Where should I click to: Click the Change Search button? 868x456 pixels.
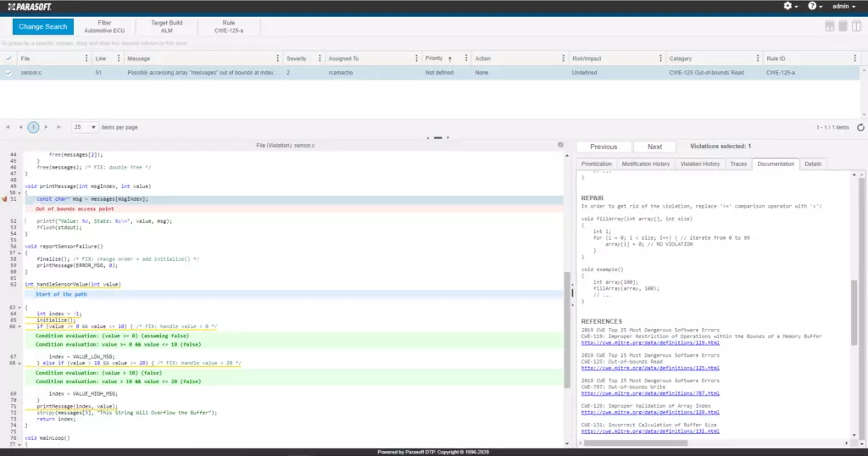[42, 26]
